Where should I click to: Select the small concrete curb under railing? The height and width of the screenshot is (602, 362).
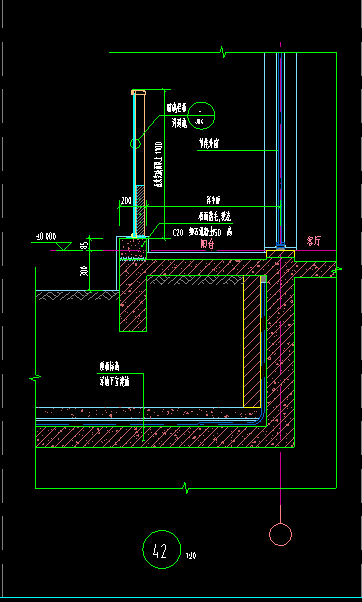[133, 249]
